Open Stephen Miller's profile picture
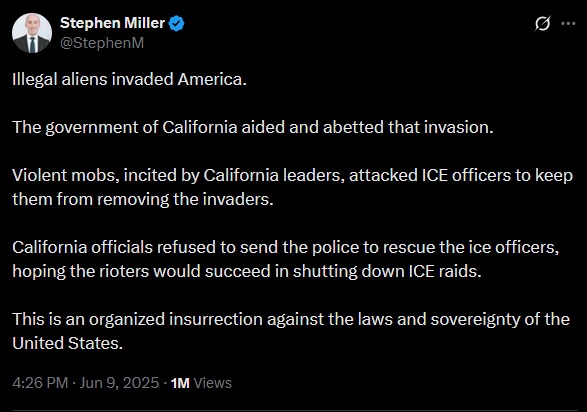The width and height of the screenshot is (587, 412). [32, 33]
